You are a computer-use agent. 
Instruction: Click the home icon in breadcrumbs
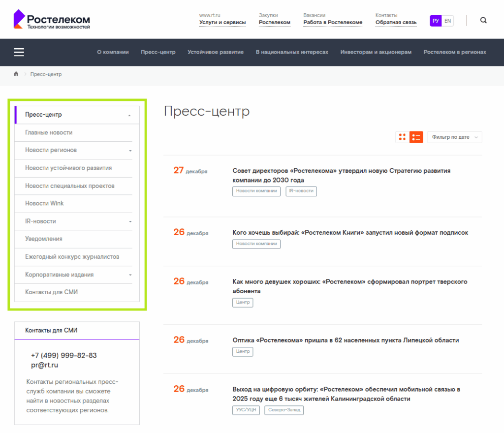pos(16,74)
